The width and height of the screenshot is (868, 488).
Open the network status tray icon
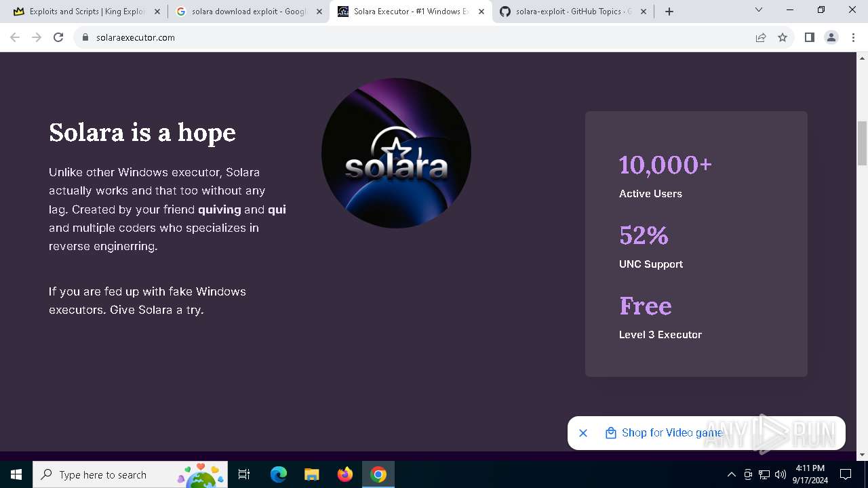tap(764, 474)
